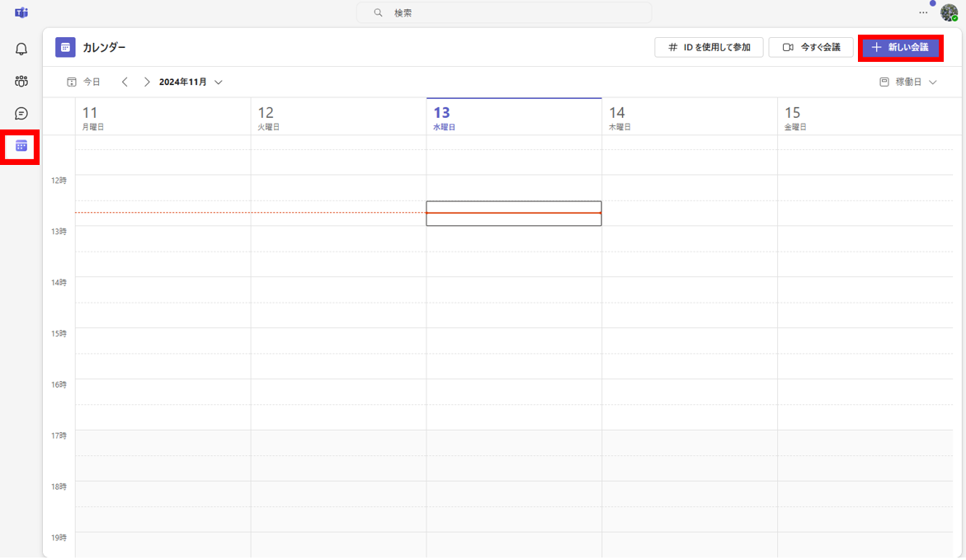Create a 新しい会議
This screenshot has width=966, height=560.
(x=900, y=48)
